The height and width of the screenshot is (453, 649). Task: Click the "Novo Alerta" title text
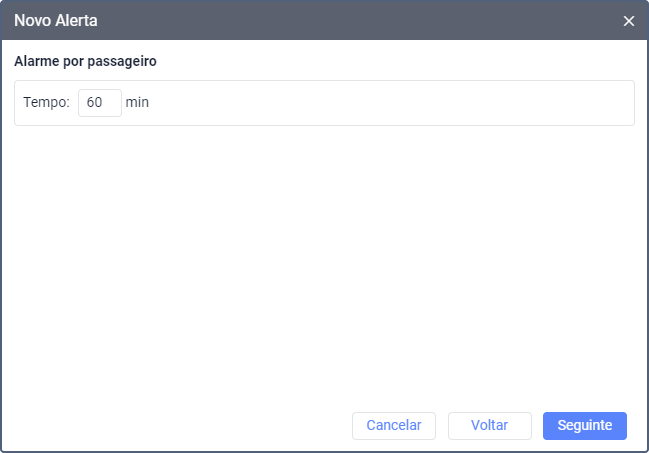pyautogui.click(x=56, y=20)
